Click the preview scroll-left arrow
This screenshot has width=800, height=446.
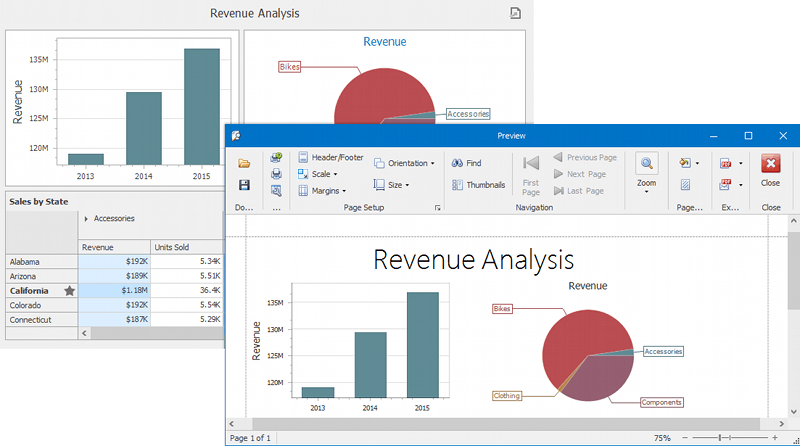pyautogui.click(x=232, y=424)
